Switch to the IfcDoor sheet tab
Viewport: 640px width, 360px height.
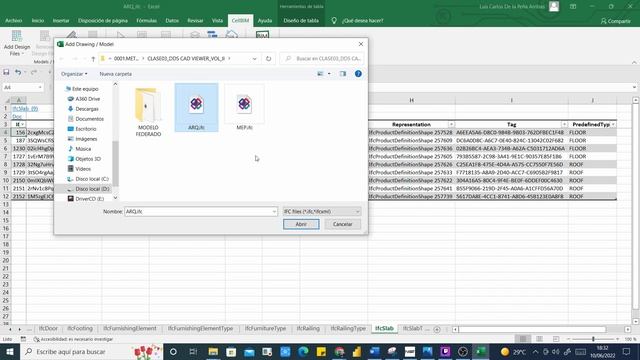[x=48, y=329]
